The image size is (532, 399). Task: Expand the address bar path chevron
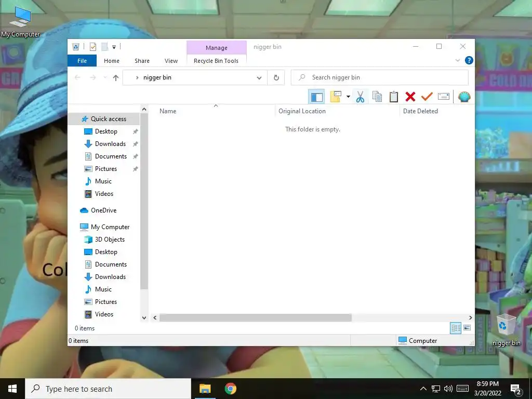pyautogui.click(x=137, y=78)
